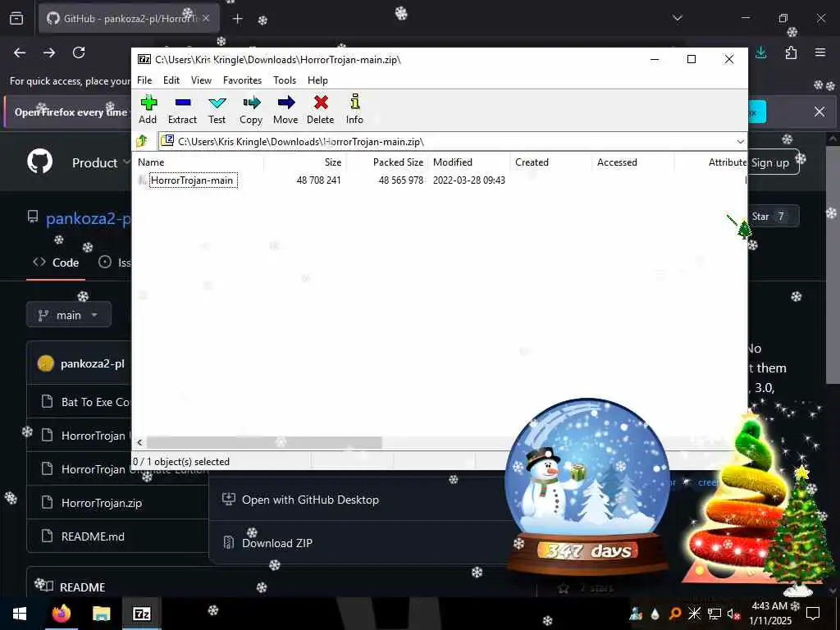Click the scrollbar left arrow in 7-Zip

coord(139,442)
